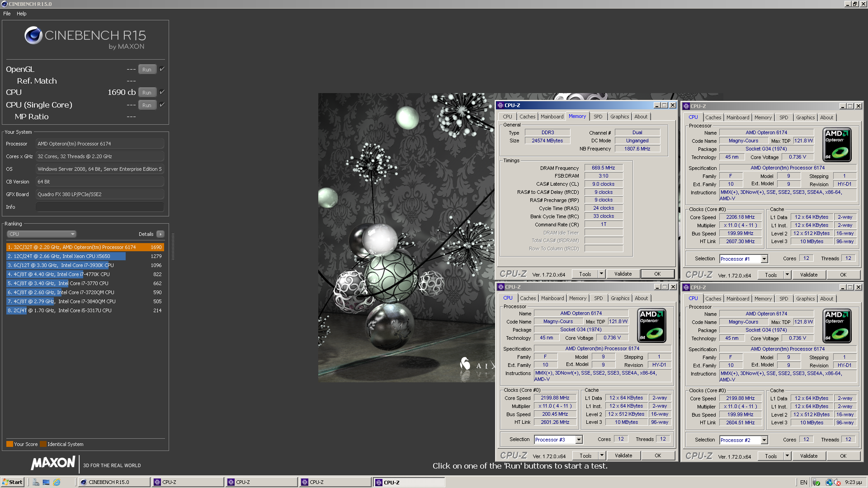The image size is (868, 488).
Task: Click the third CPU-Z taskbar button
Action: pyautogui.click(x=335, y=482)
